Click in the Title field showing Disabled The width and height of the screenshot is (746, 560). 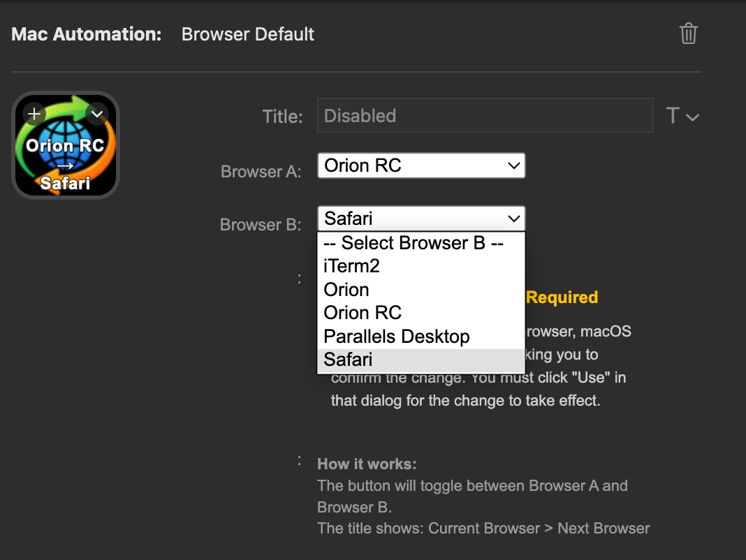pos(485,115)
